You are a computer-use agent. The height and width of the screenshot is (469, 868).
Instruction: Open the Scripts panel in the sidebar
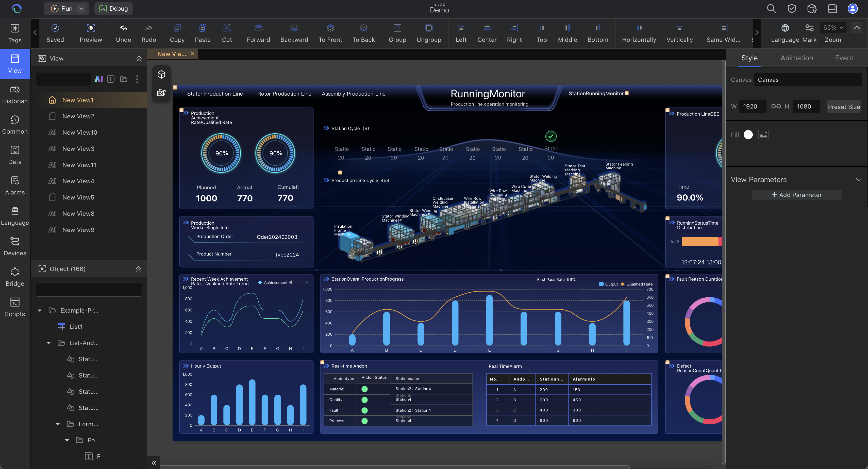pyautogui.click(x=15, y=307)
